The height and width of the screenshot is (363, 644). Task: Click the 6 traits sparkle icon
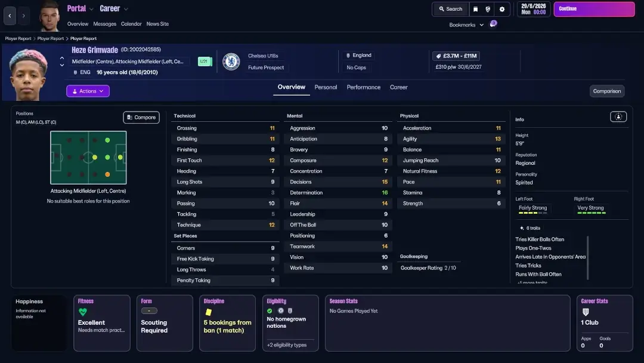[522, 228]
